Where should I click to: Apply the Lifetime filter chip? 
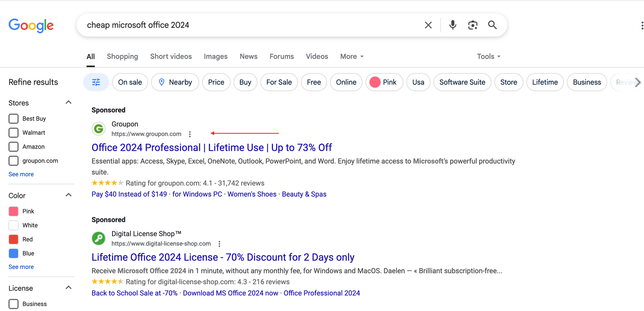[x=545, y=82]
